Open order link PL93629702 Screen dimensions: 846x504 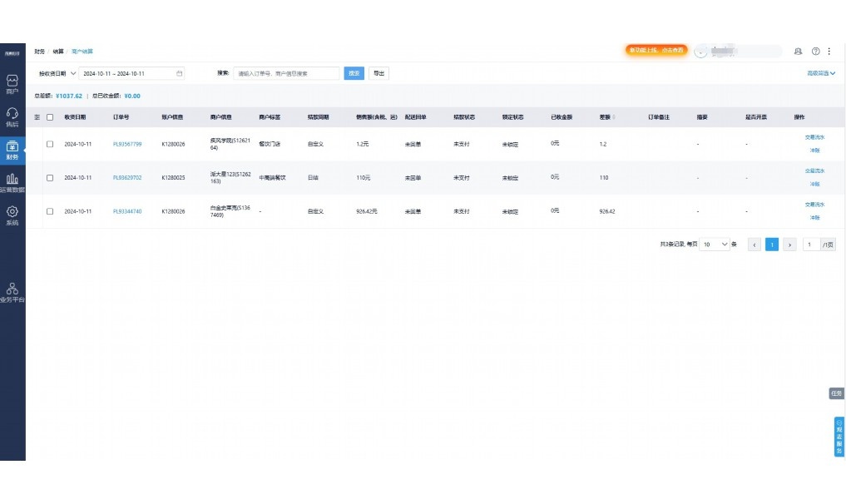coord(127,178)
